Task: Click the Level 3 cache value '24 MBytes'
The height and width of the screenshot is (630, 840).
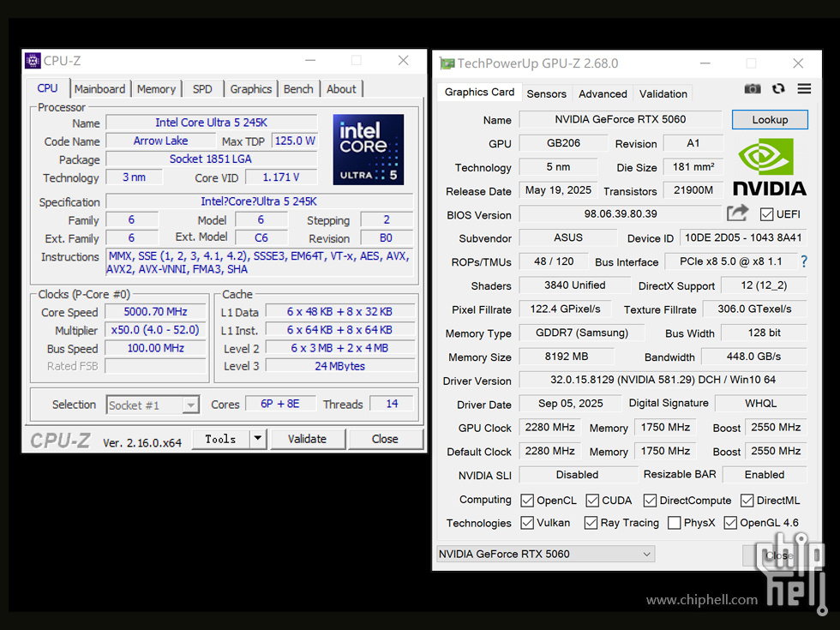Action: 339,366
